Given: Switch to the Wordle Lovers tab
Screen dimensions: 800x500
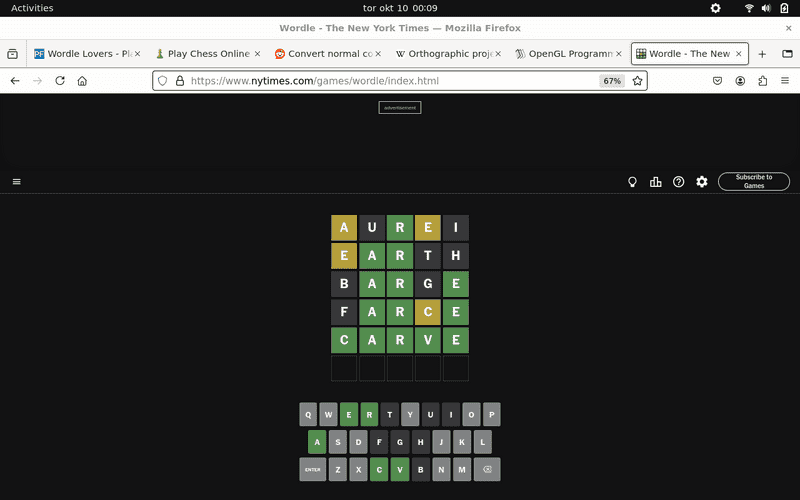Looking at the screenshot, I should click(x=87, y=54).
